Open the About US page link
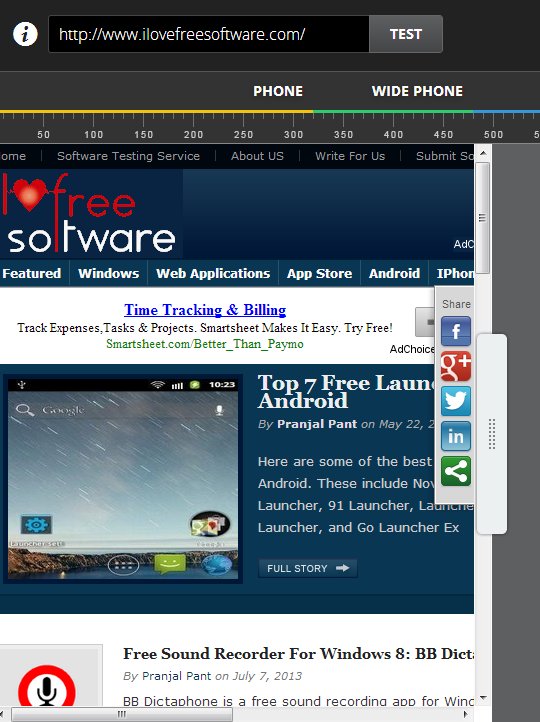Viewport: 540px width, 722px height. point(257,156)
